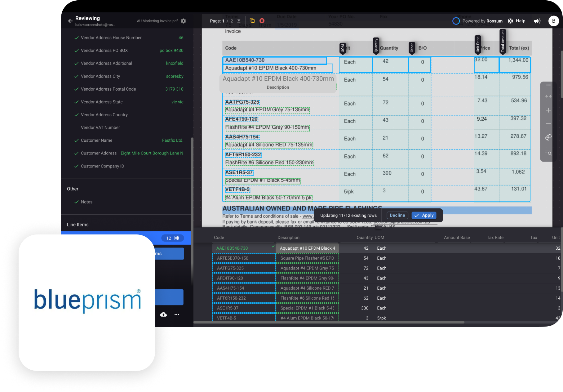This screenshot has height=392, width=563.
Task: Switch to page 2 of the invoice
Action: (231, 21)
